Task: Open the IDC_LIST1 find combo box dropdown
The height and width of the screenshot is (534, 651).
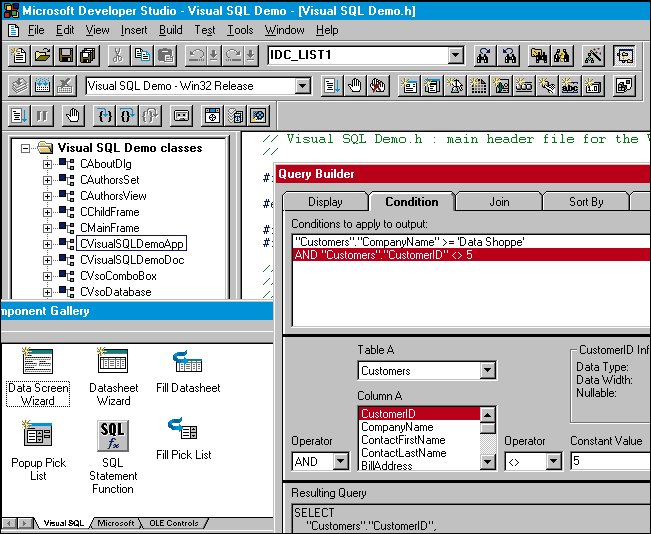Action: point(455,55)
